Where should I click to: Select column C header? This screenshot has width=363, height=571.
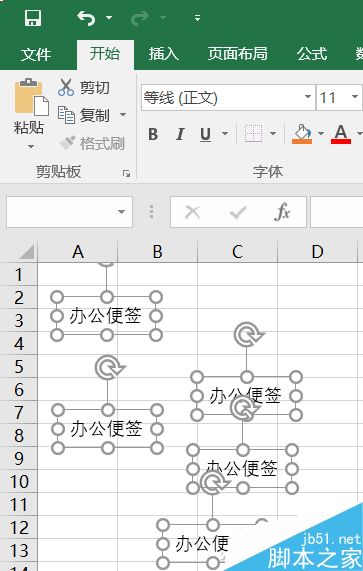[x=237, y=251]
